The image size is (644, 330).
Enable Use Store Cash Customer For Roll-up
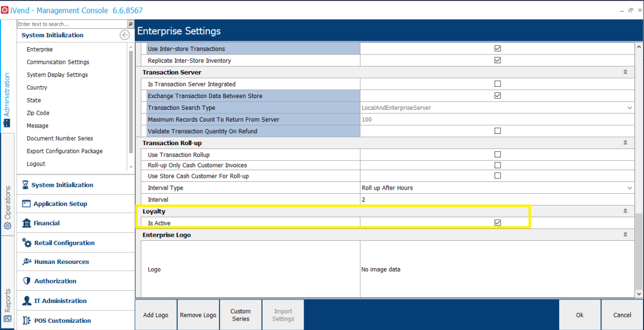click(498, 176)
